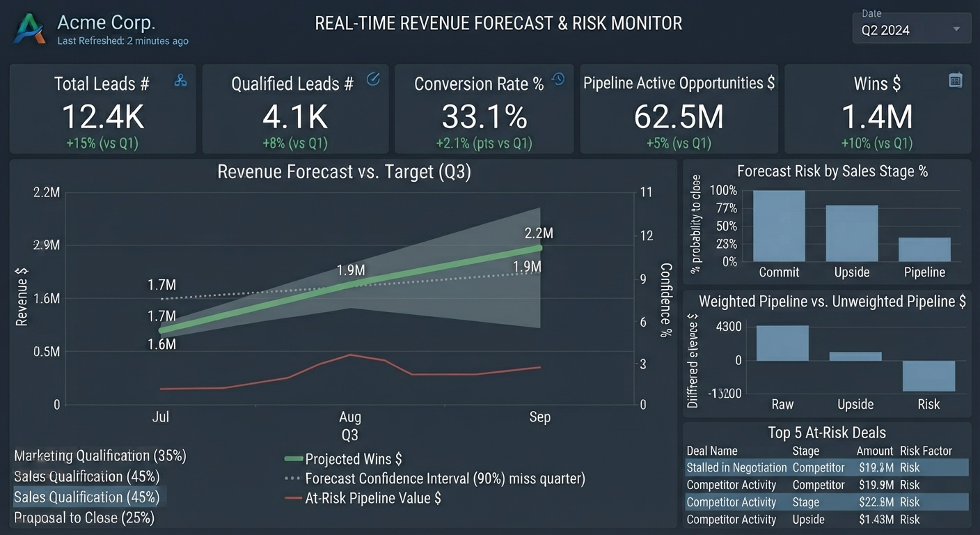The height and width of the screenshot is (535, 980).
Task: Select the Total Leads value 12.4K
Action: click(x=103, y=116)
